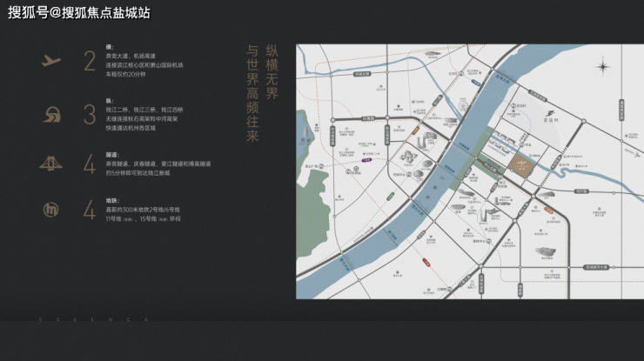Click the large number 3 beside road icon
The width and height of the screenshot is (644, 361).
89,113
